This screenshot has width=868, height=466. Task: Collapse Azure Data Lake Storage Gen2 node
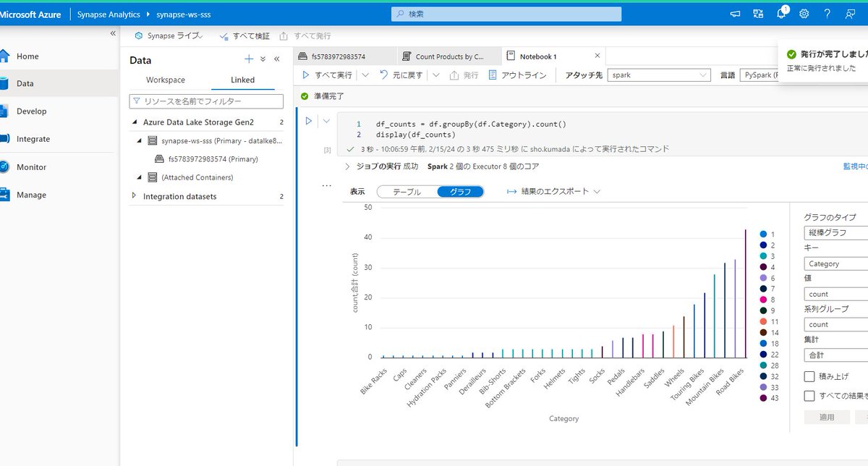pos(135,122)
